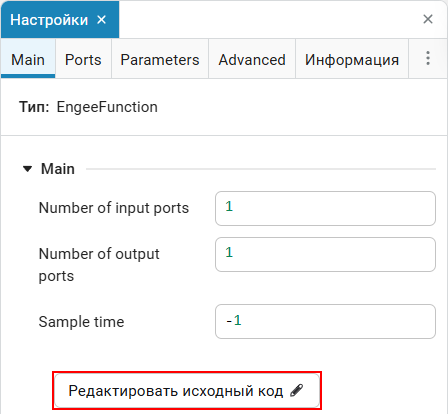Select the Main tab
The width and height of the screenshot is (448, 414).
point(28,60)
